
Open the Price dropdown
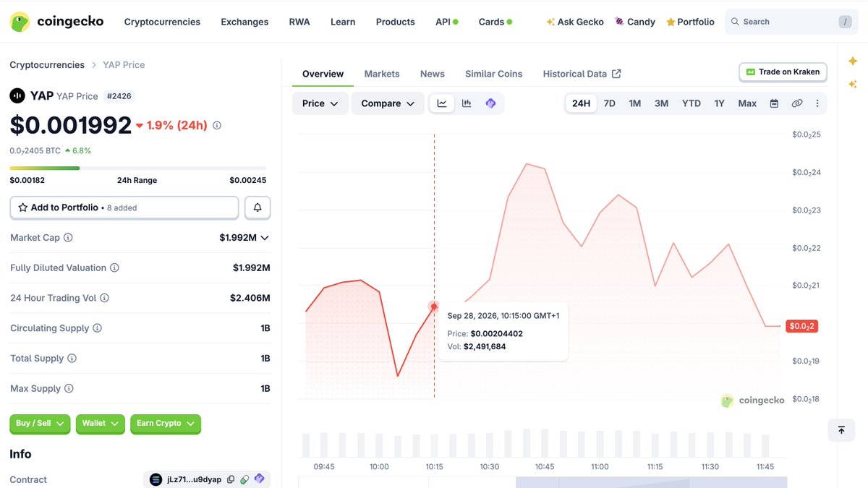[320, 103]
